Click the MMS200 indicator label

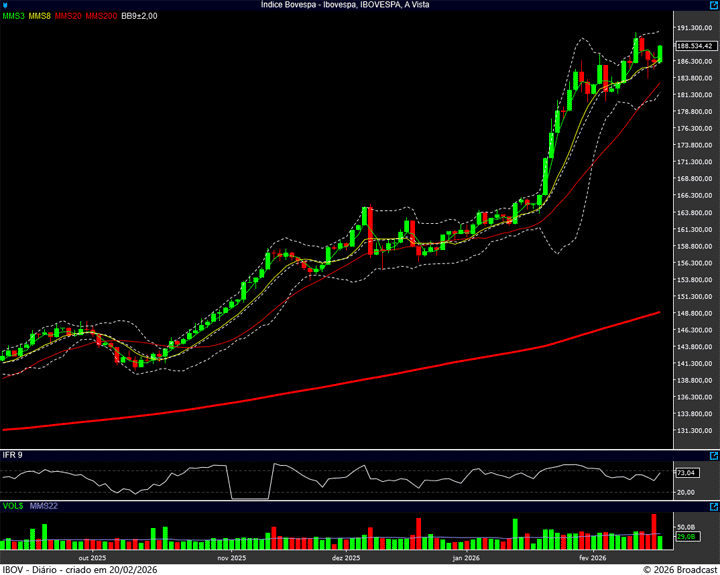pyautogui.click(x=100, y=17)
